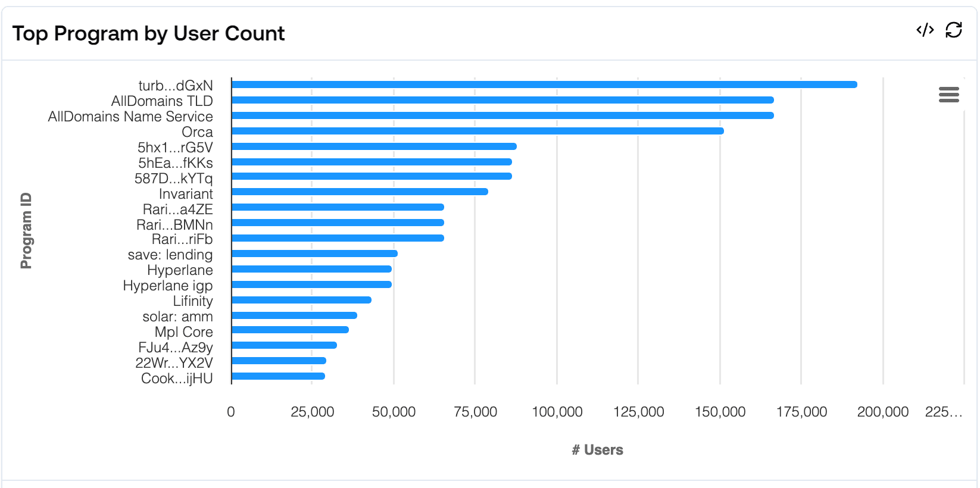Click the turb...dGxN bar

[x=544, y=85]
